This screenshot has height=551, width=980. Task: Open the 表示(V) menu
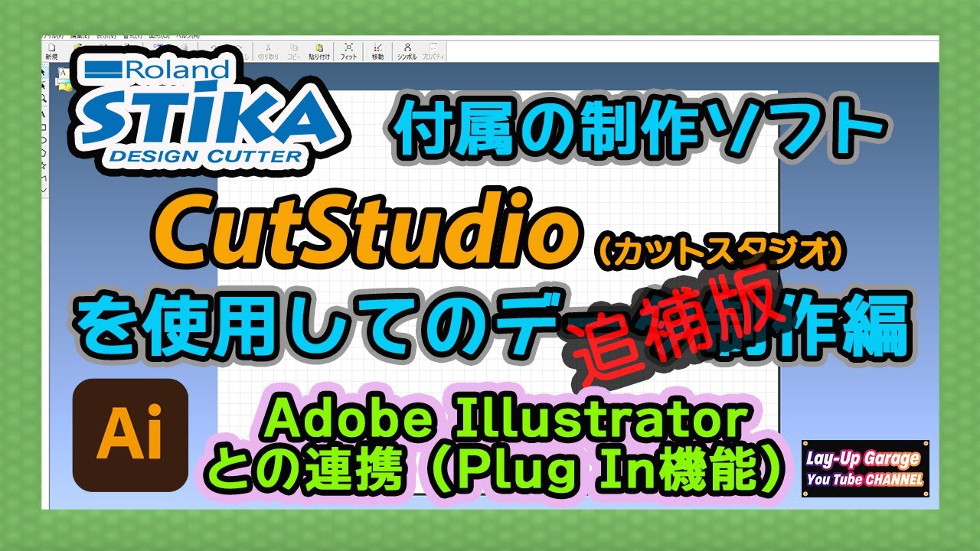pos(106,35)
